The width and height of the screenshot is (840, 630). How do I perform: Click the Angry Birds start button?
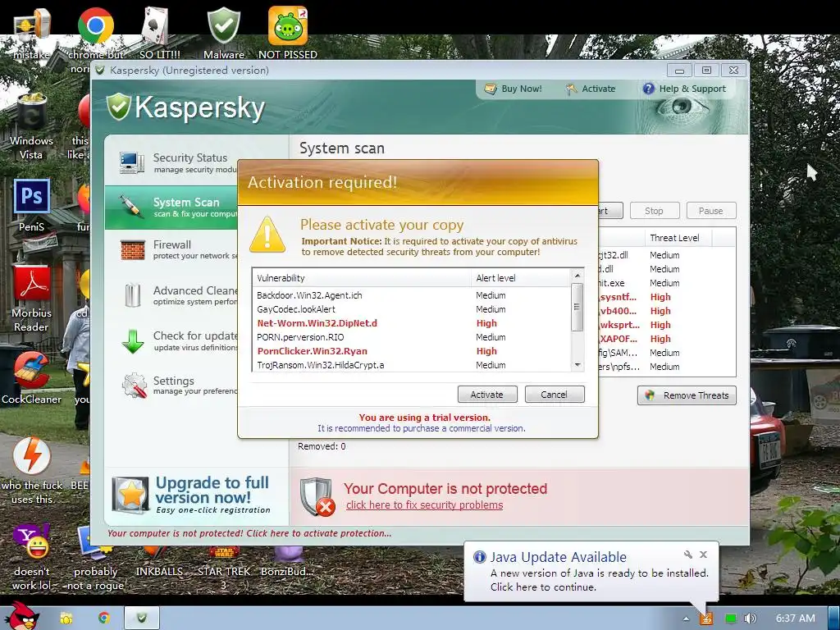[x=24, y=616]
